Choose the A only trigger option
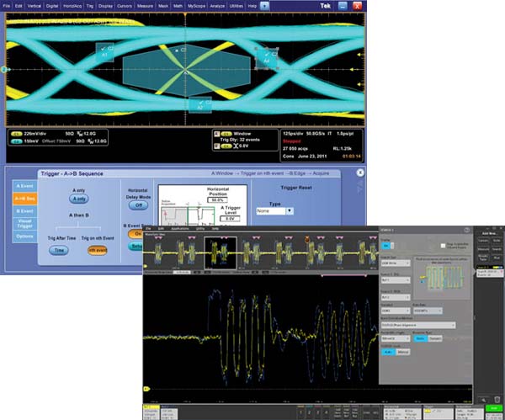Viewport: 505px width, 420px height. click(x=78, y=199)
